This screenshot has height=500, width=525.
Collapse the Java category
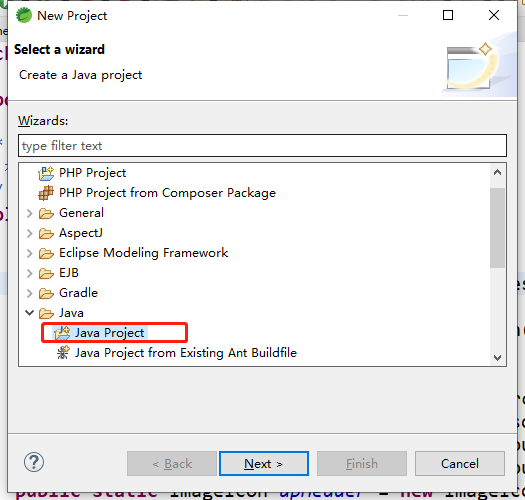point(29,313)
